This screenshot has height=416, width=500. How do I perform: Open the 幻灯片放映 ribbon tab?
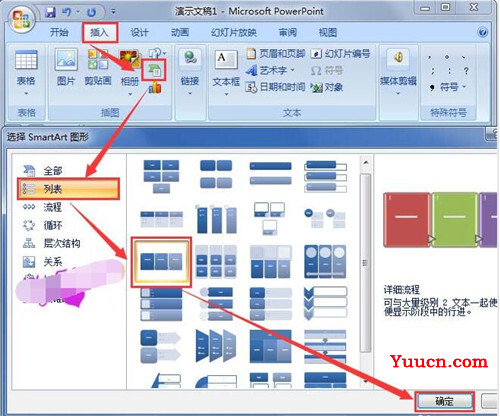point(234,32)
